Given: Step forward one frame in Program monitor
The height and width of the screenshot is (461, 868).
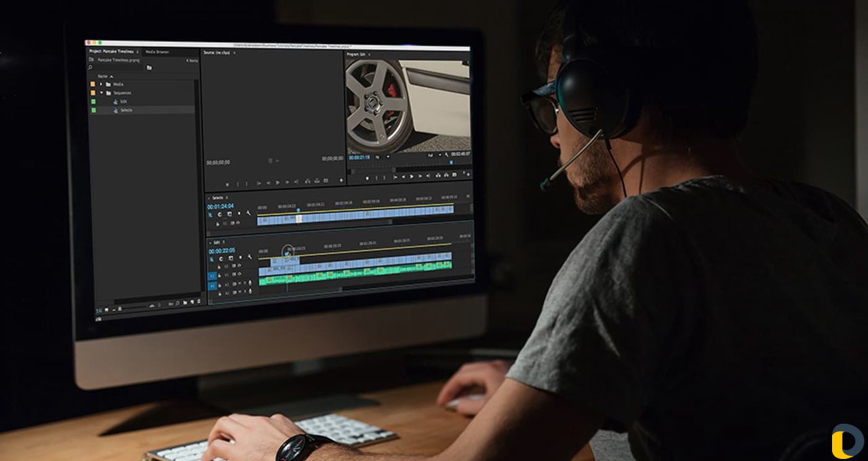Looking at the screenshot, I should click(x=420, y=176).
